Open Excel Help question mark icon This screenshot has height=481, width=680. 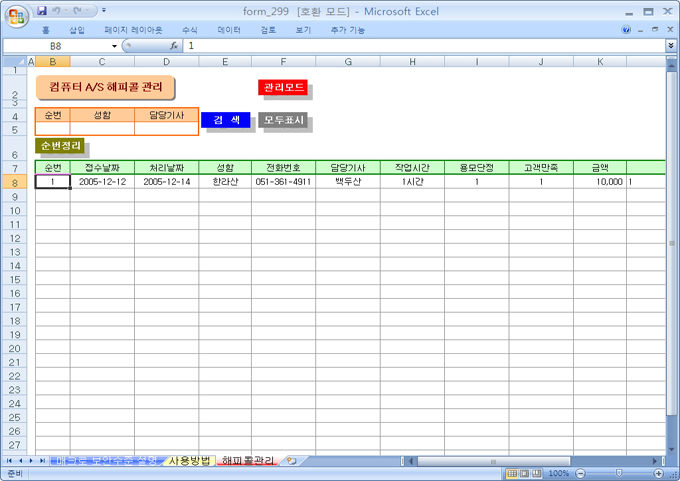coord(627,30)
